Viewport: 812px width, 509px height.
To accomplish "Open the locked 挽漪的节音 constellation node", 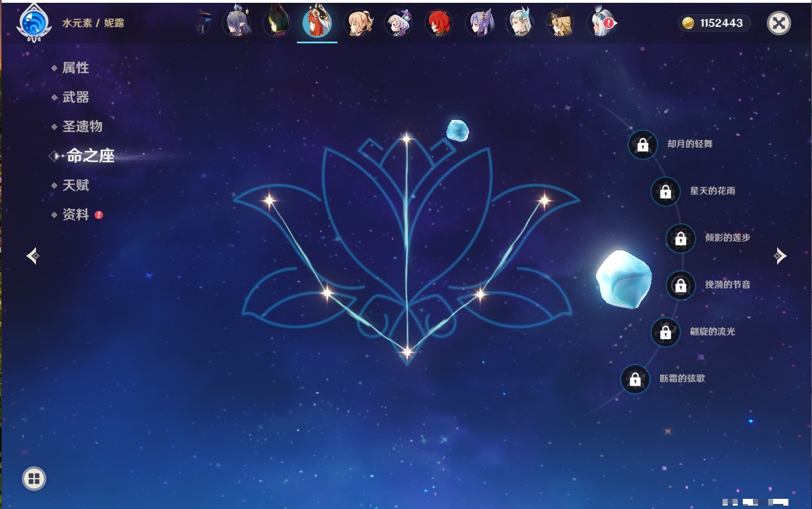I will [680, 285].
